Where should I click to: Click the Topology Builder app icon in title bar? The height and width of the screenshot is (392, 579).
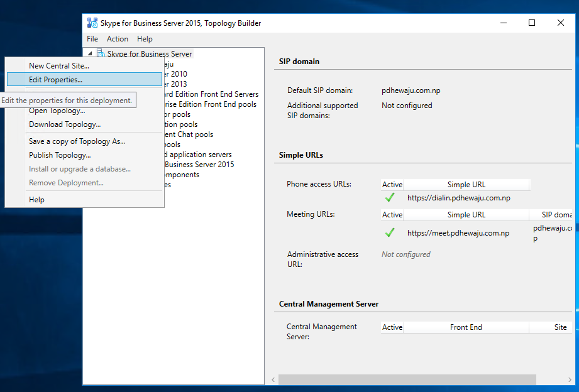point(92,23)
